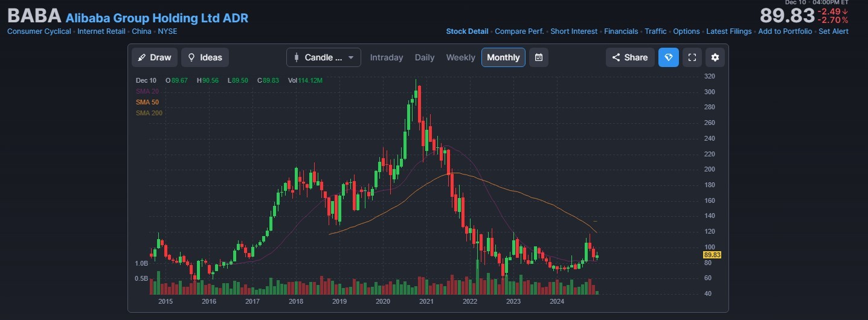Open Short Interest link

tap(574, 31)
